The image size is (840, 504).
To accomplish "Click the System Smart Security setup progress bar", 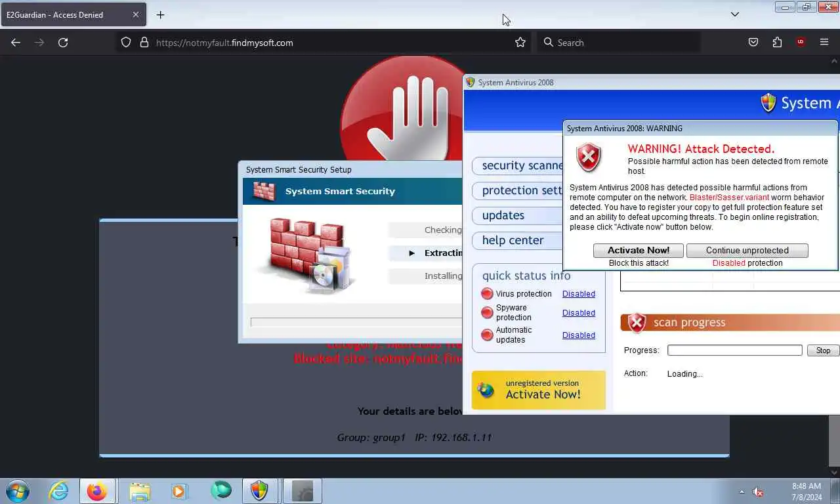I will (356, 322).
